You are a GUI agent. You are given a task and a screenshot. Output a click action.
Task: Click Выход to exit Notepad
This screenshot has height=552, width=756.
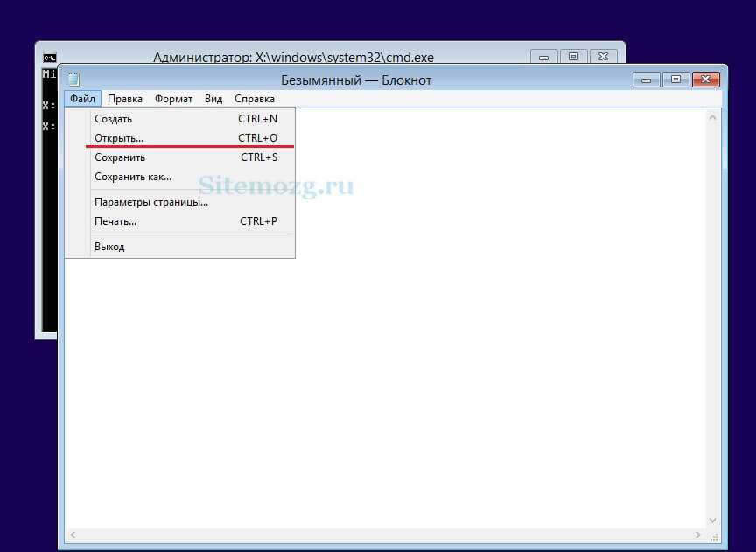(109, 247)
